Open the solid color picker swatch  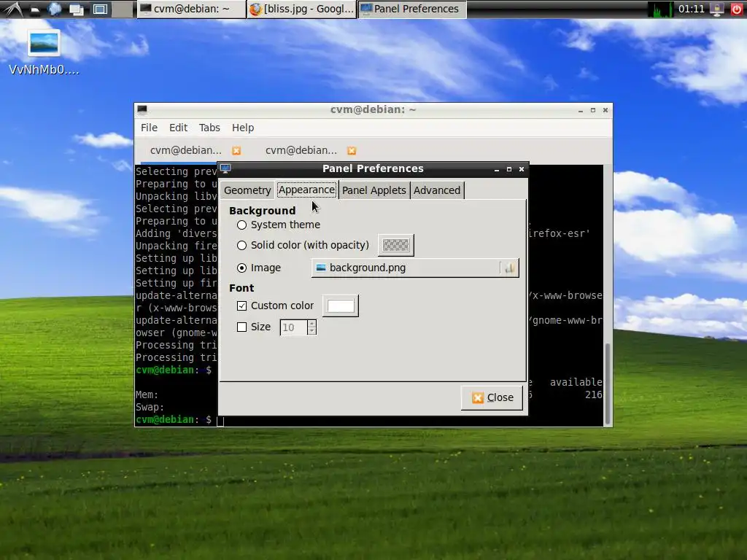point(396,245)
